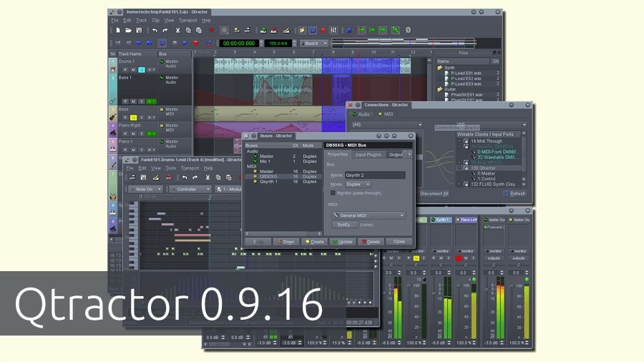Click the Name field containing Qsynth 2
The width and height of the screenshot is (644, 362).
(375, 175)
